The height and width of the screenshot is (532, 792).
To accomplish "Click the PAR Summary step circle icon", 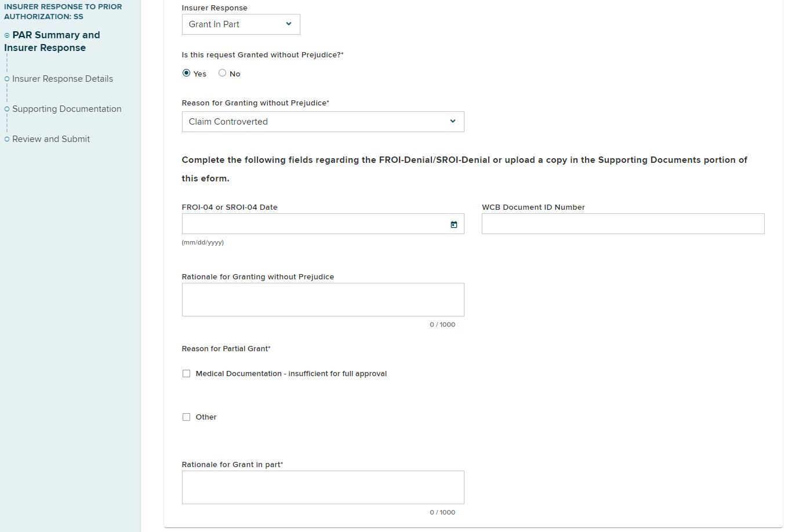I will click(7, 35).
